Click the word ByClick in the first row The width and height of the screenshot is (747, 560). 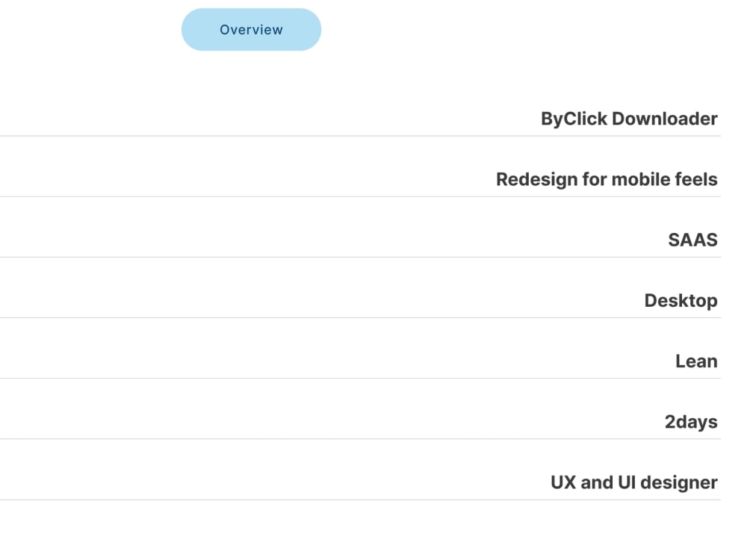coord(574,119)
